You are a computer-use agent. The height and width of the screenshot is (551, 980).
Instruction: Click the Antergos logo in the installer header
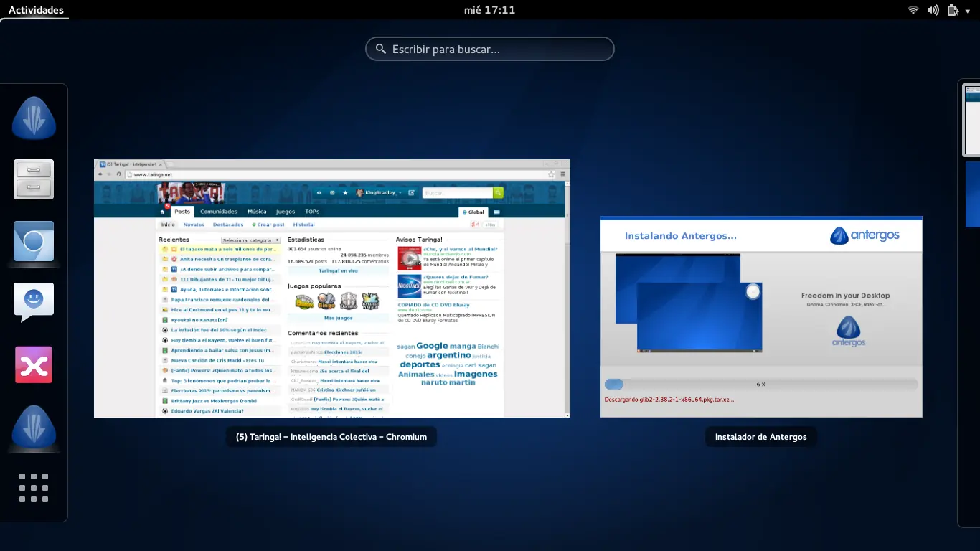point(864,235)
